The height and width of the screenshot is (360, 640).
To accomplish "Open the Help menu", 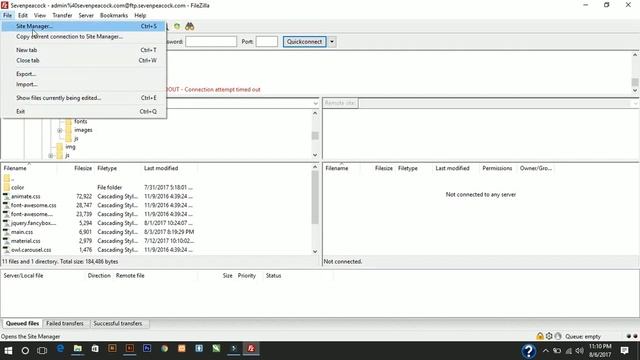I will 140,16.
